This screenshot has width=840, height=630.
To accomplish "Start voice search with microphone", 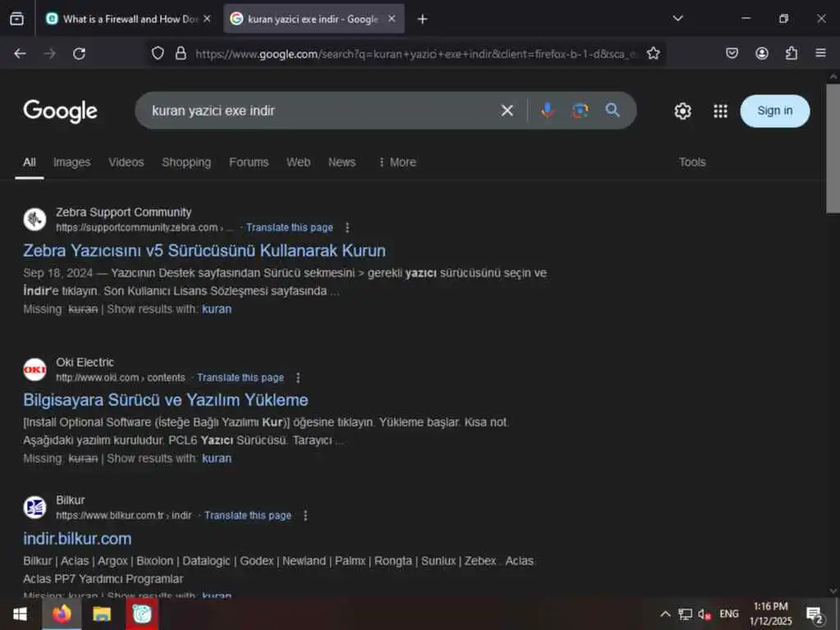I will (x=547, y=111).
